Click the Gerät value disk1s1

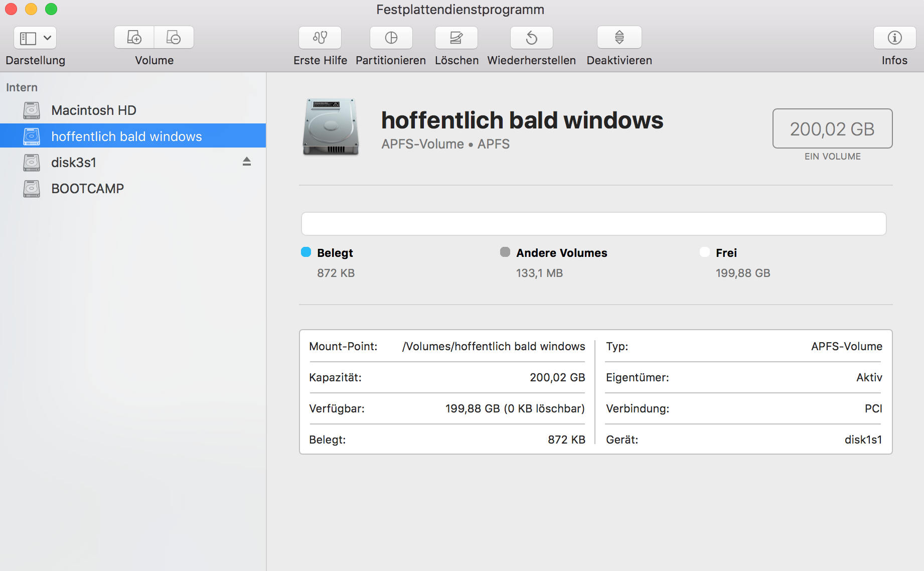pos(863,440)
